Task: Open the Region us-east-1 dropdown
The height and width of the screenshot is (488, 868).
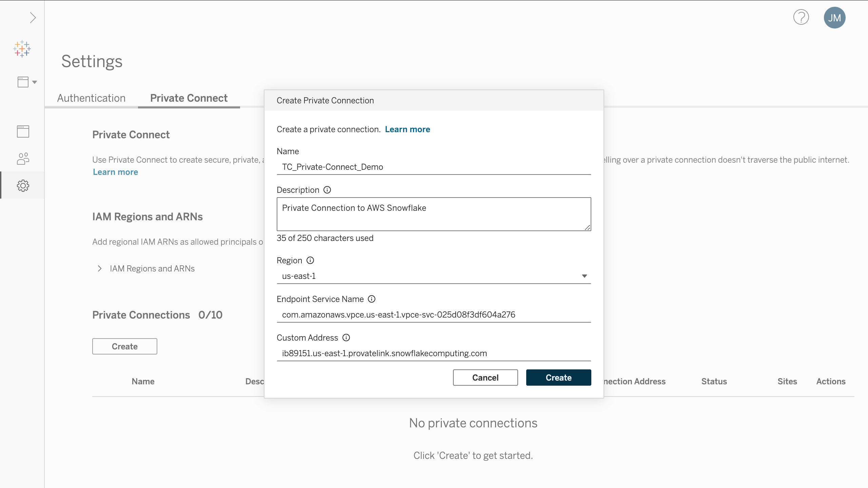Action: point(434,276)
